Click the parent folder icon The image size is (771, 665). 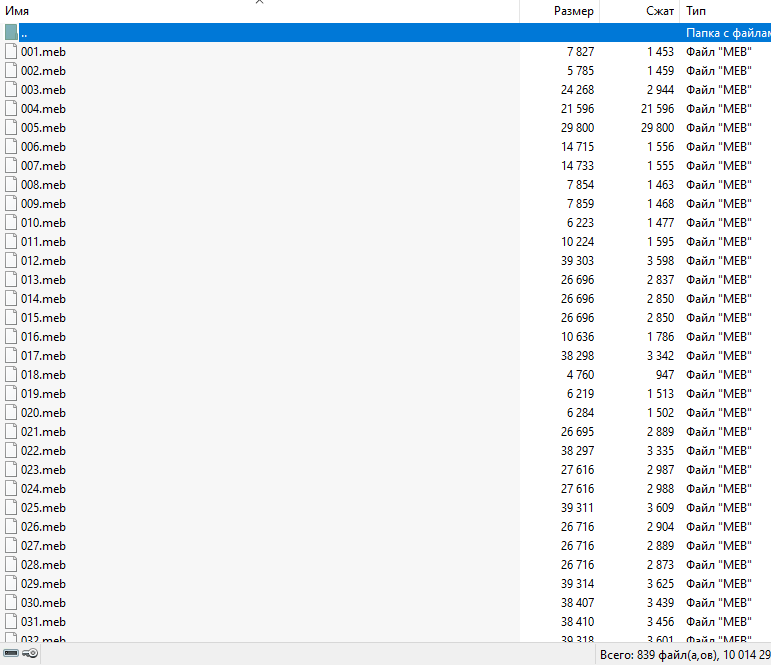11,32
